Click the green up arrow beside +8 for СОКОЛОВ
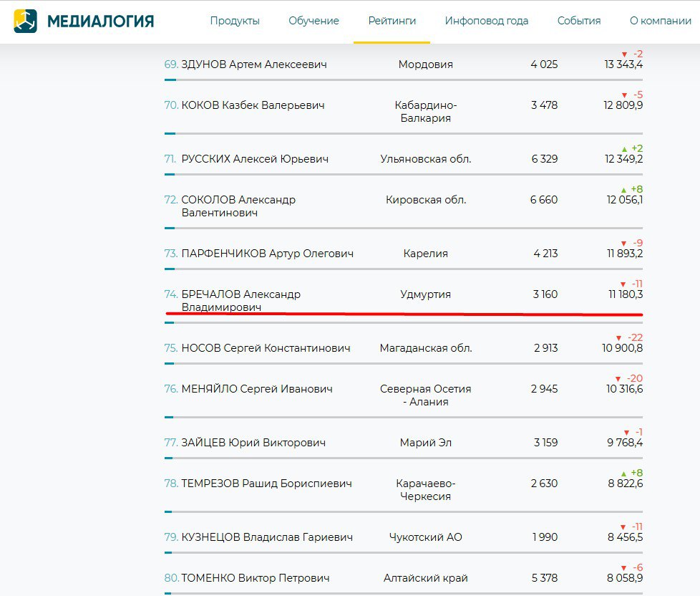 pyautogui.click(x=624, y=190)
